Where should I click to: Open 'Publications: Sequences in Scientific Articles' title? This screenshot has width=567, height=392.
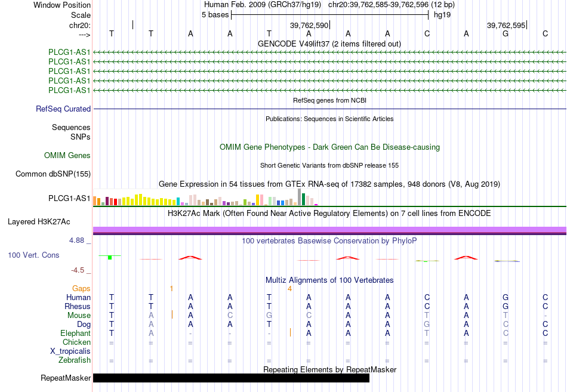pyautogui.click(x=329, y=119)
